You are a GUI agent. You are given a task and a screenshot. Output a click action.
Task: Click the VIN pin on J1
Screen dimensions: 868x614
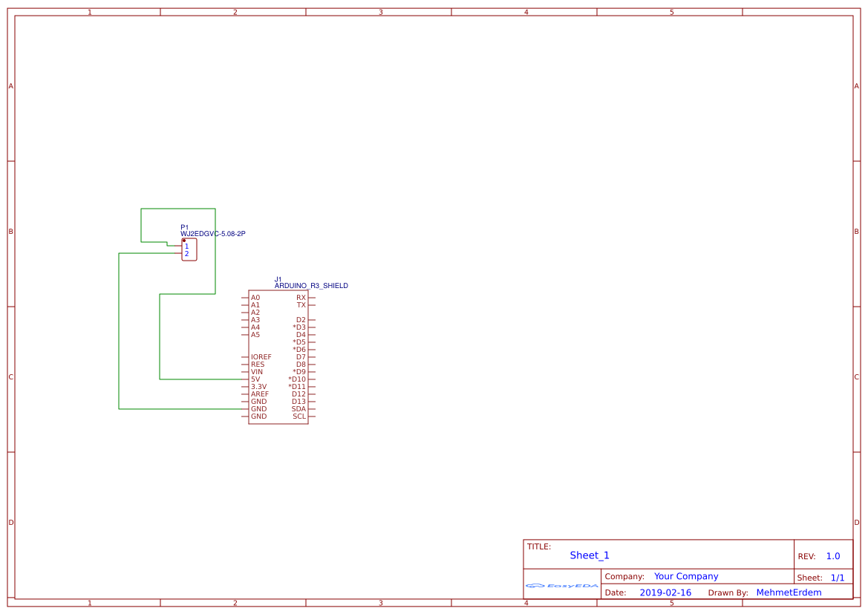(245, 371)
